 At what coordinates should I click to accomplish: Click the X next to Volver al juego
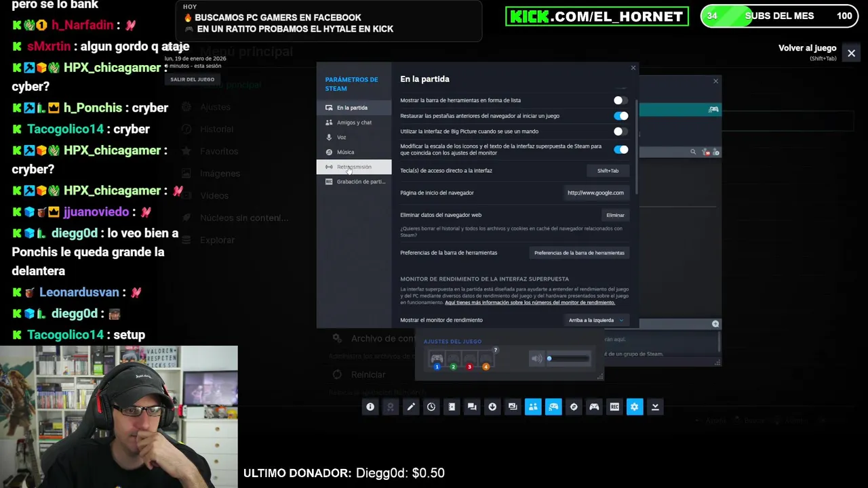tap(852, 53)
